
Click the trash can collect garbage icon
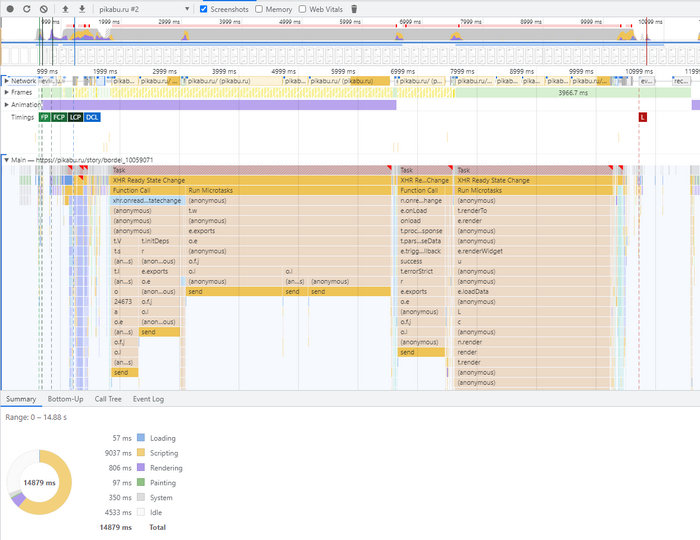tap(353, 9)
